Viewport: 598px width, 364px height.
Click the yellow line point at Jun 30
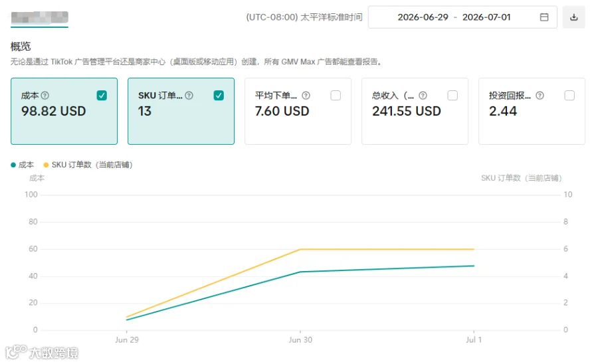coord(300,249)
